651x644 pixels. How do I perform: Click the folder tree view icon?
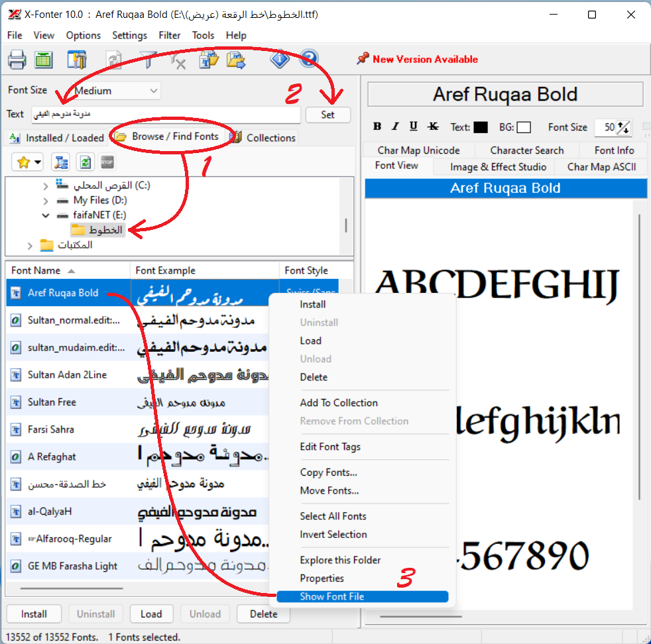[x=61, y=162]
